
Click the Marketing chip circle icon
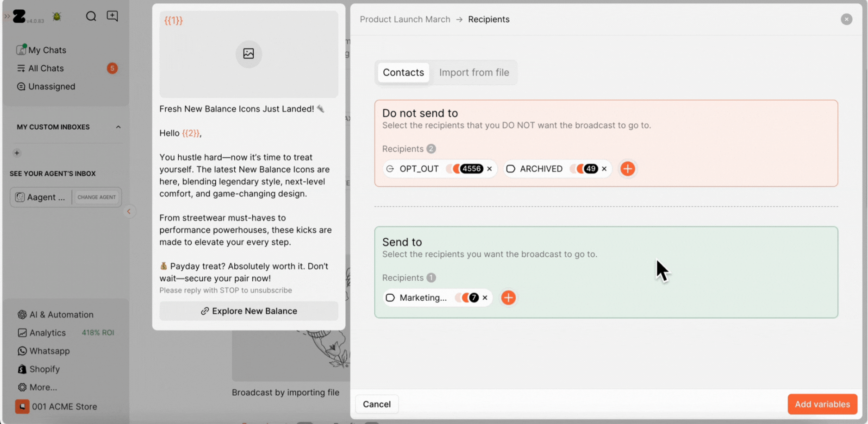coord(390,297)
